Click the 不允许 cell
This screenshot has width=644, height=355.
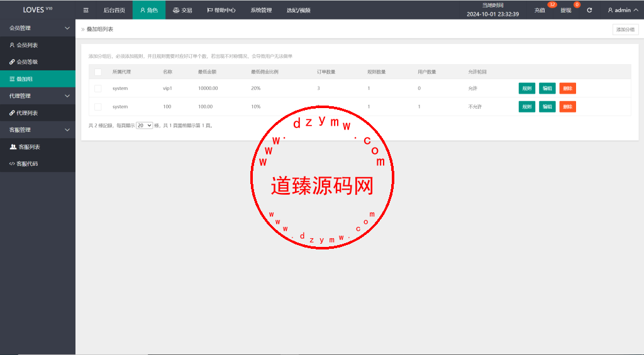coord(475,107)
